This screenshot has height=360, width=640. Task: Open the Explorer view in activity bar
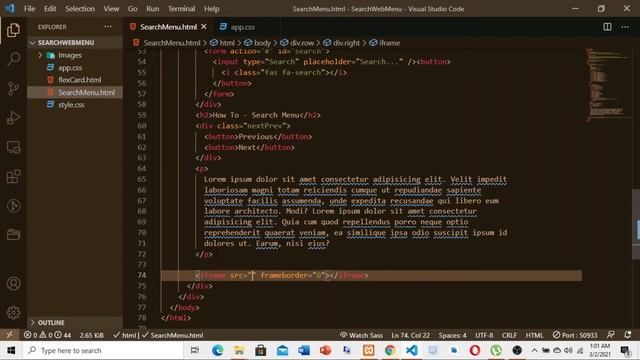[x=13, y=30]
